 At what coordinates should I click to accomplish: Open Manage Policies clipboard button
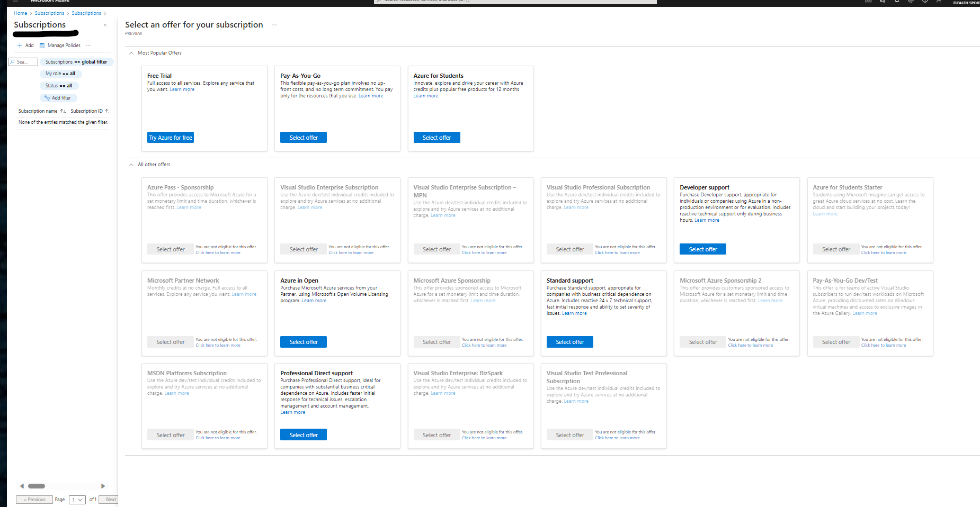[x=60, y=46]
